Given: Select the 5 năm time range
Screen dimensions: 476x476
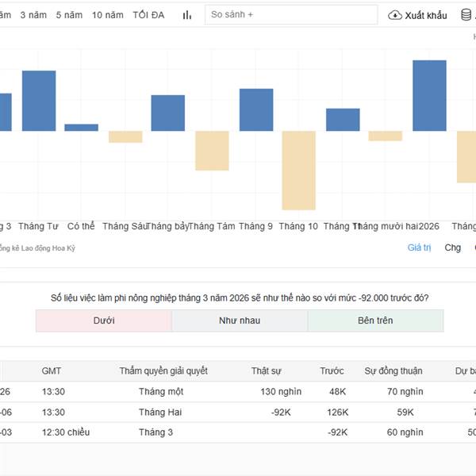Looking at the screenshot, I should [x=69, y=15].
